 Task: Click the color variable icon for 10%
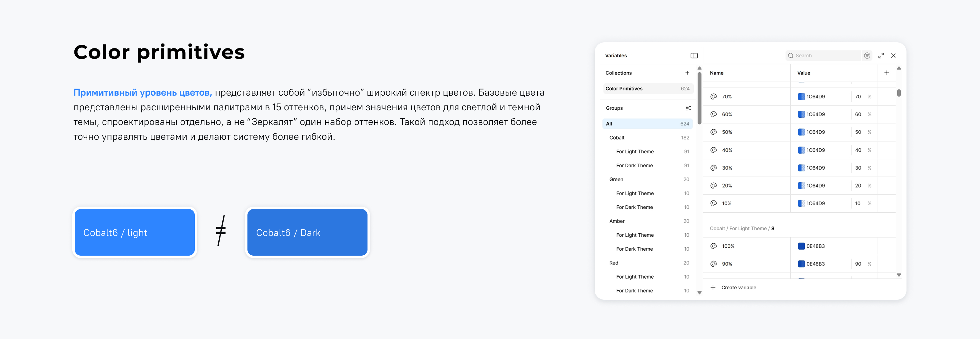click(713, 204)
